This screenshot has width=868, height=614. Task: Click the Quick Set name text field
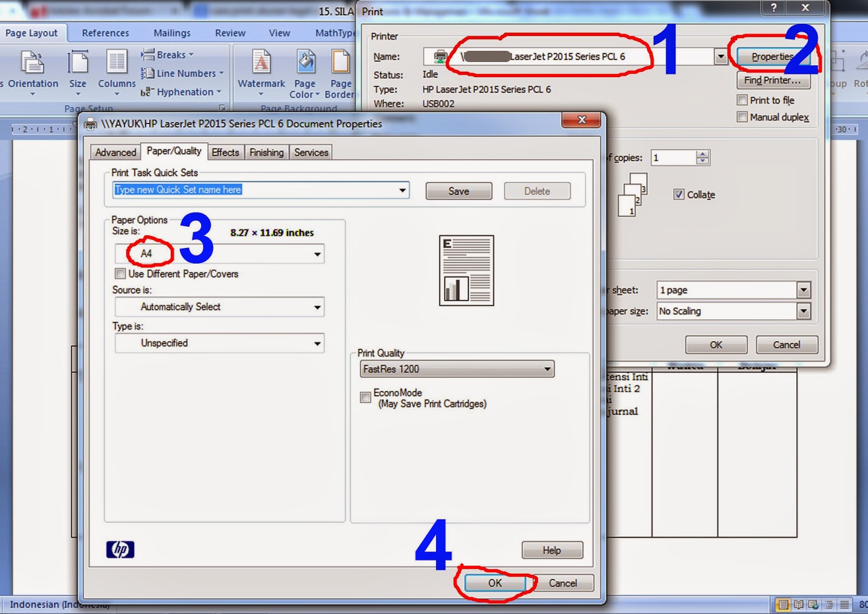click(254, 190)
